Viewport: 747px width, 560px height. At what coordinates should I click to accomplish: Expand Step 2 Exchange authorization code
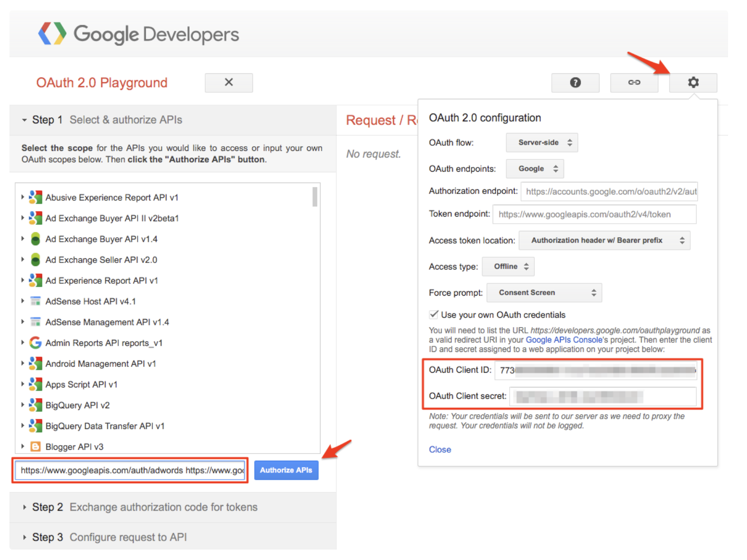pyautogui.click(x=25, y=507)
